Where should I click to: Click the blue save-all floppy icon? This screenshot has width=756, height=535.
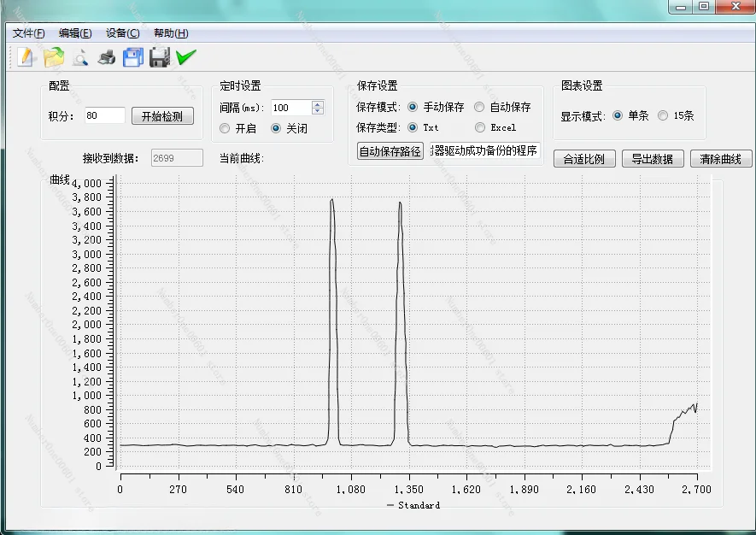(x=133, y=57)
